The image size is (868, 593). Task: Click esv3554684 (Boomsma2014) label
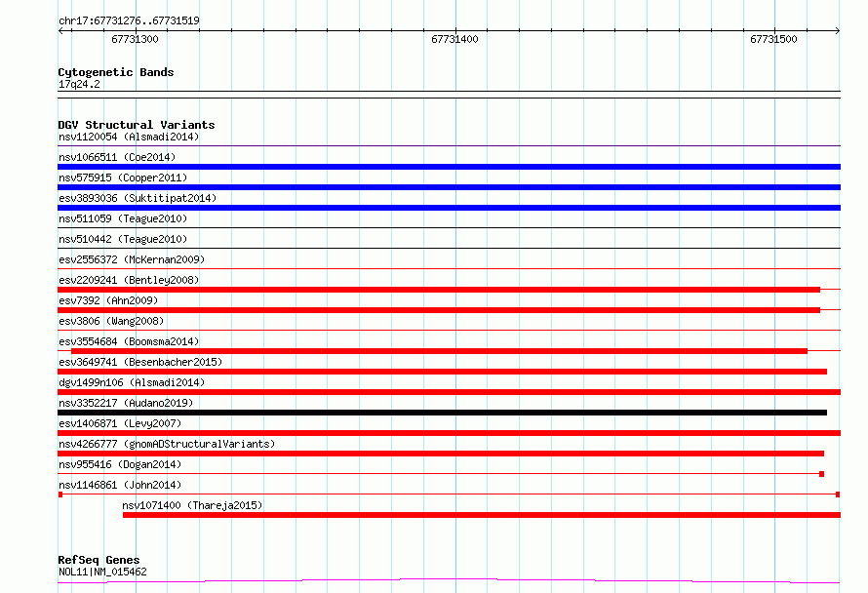129,341
